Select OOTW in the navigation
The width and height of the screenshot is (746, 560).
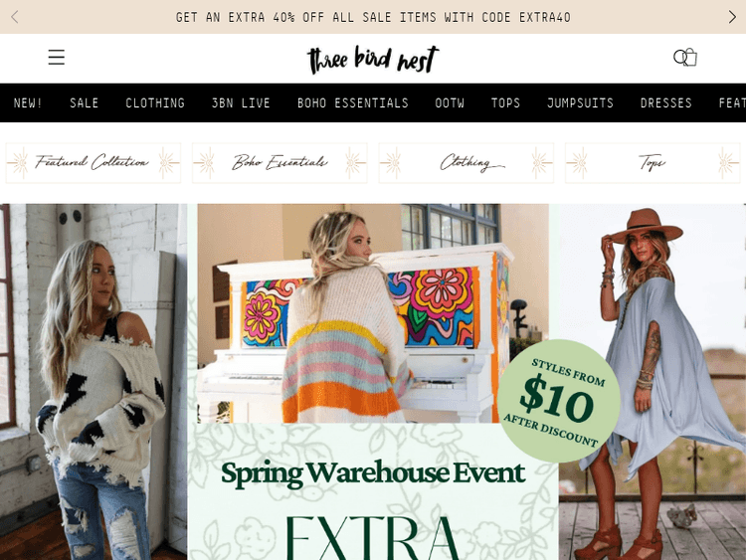click(x=450, y=102)
